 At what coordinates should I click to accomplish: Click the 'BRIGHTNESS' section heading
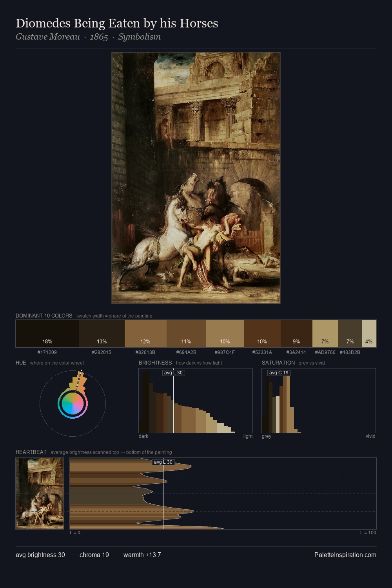click(155, 363)
